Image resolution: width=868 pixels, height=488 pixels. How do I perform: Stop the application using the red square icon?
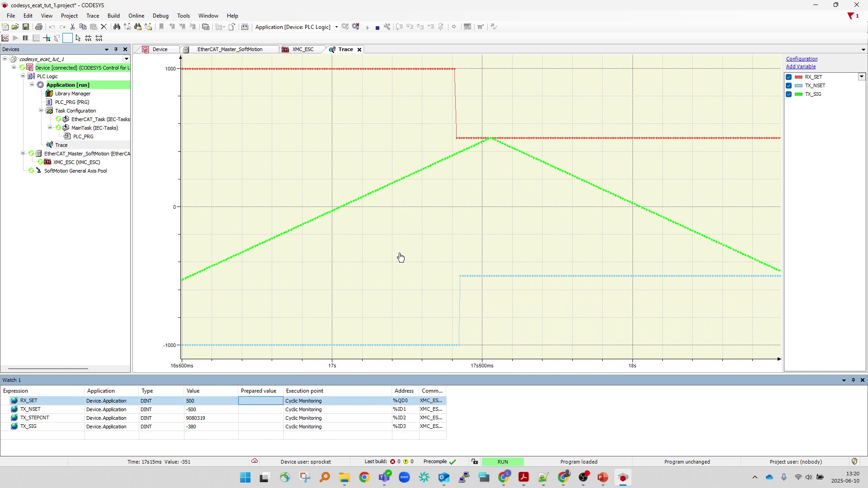click(x=378, y=27)
